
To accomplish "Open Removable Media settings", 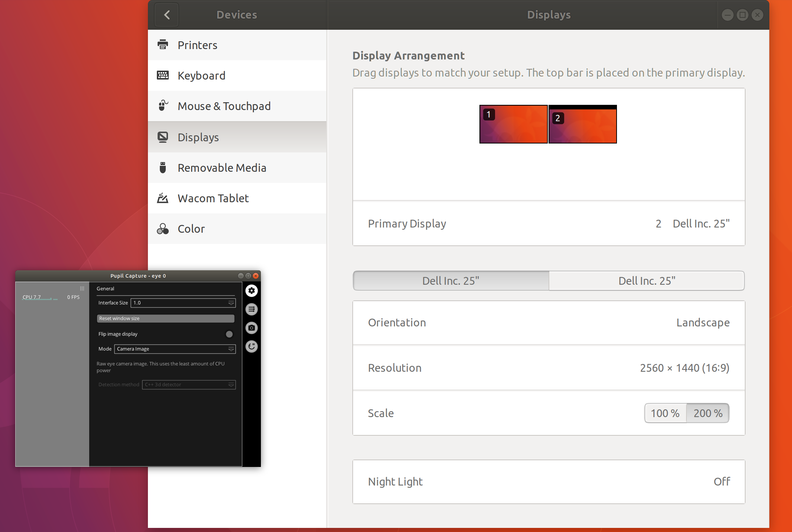I will pos(237,168).
